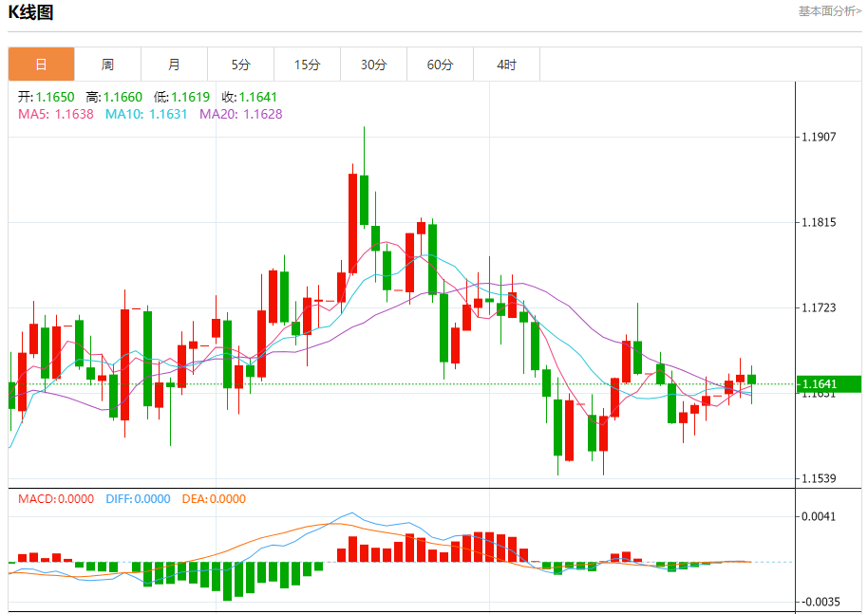Open the 5分 timeframe tab

[x=240, y=65]
